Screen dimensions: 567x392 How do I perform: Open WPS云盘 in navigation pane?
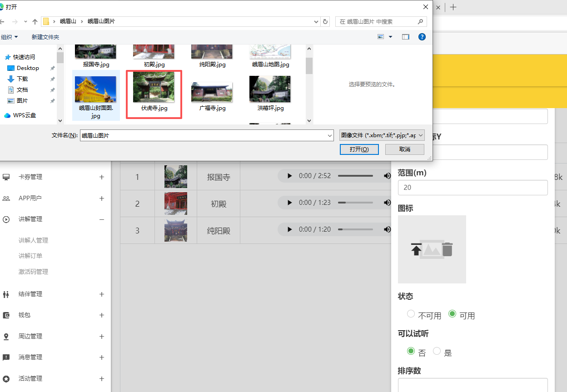(x=25, y=115)
